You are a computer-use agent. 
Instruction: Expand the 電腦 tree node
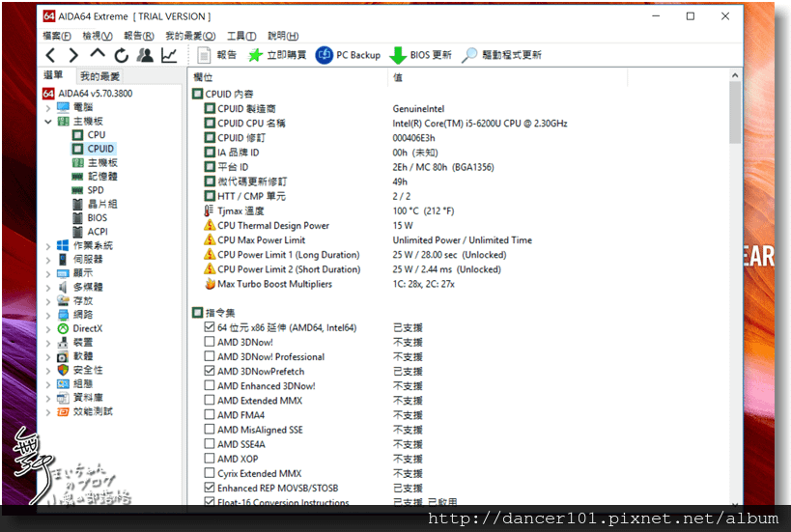point(48,108)
